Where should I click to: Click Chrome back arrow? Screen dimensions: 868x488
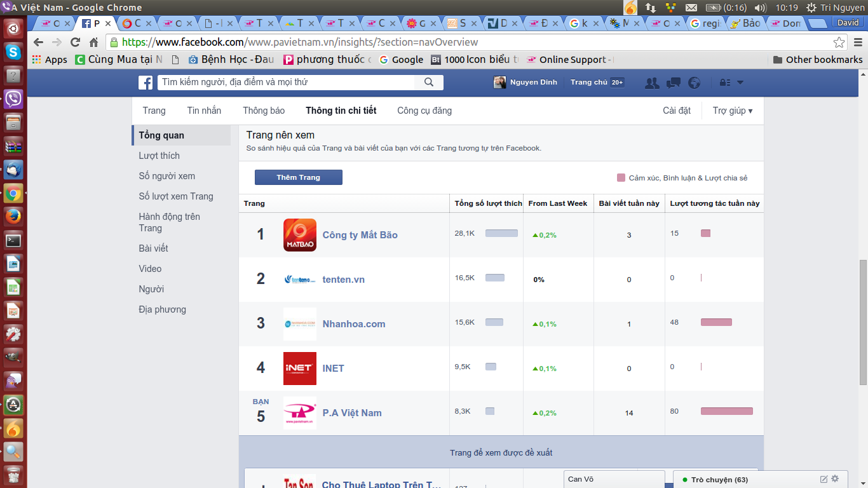tap(39, 43)
